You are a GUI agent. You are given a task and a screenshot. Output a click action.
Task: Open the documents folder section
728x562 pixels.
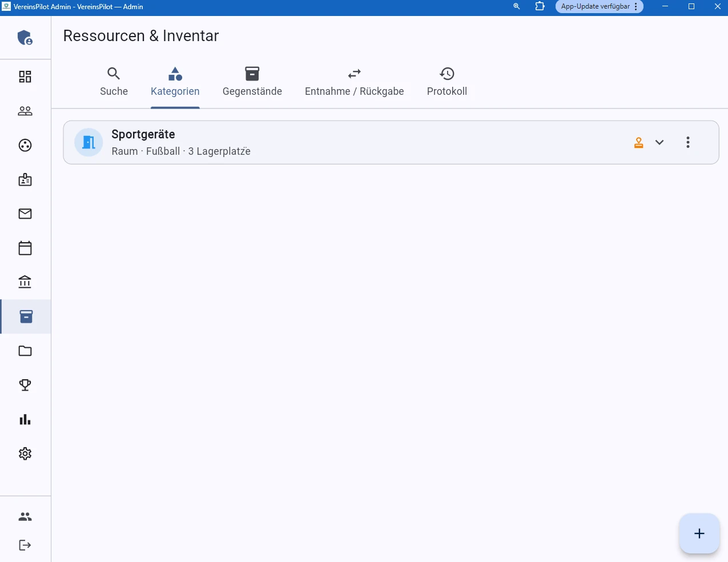(25, 351)
